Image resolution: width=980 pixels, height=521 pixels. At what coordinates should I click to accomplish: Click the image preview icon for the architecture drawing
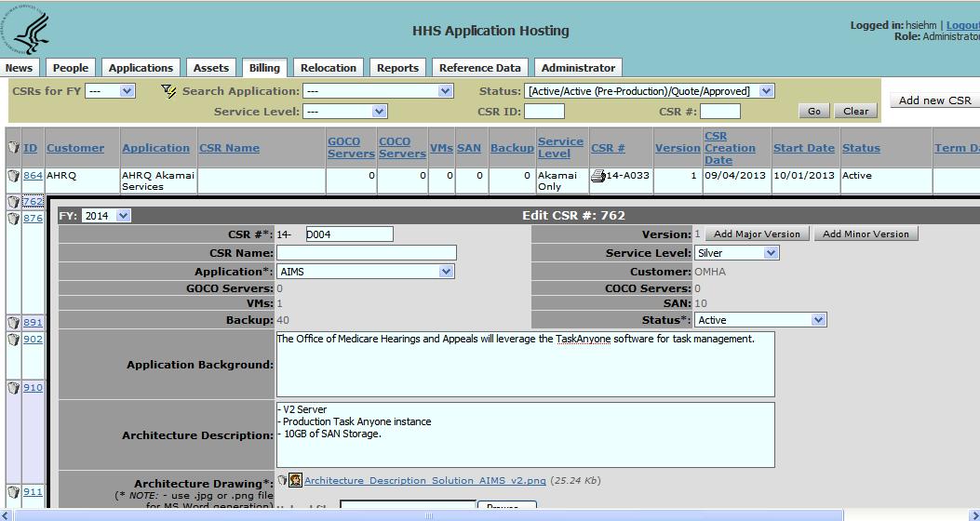click(x=296, y=480)
